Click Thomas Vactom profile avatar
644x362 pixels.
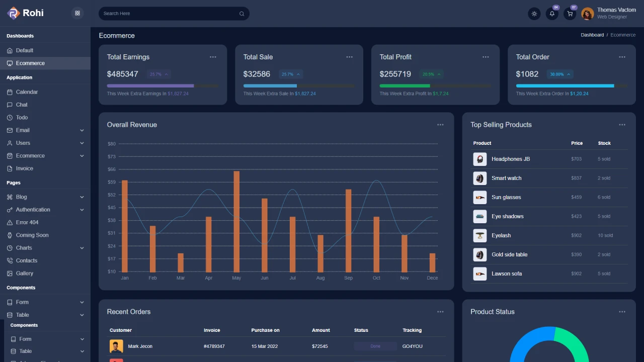587,14
